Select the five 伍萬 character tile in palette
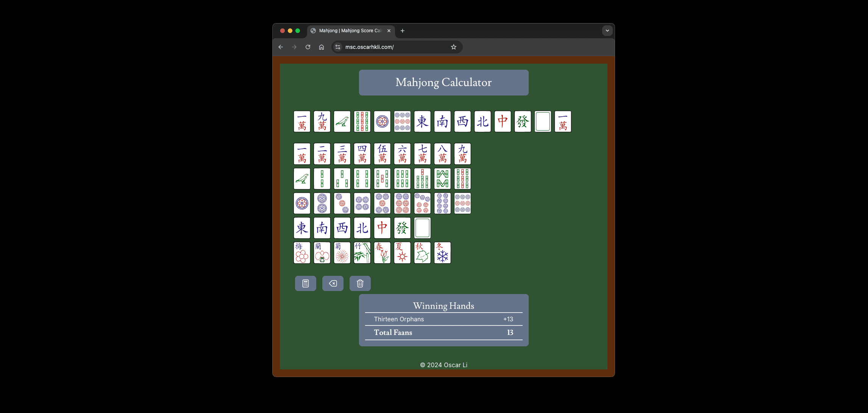The image size is (868, 413). tap(382, 154)
